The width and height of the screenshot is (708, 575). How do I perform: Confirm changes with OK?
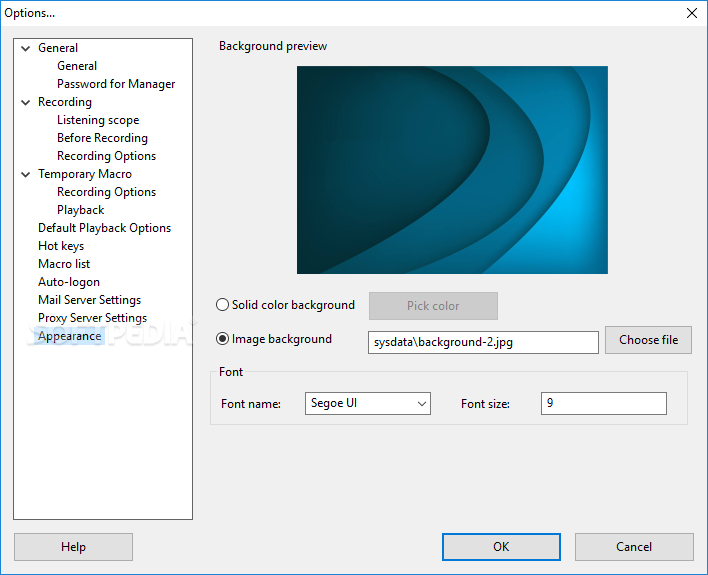501,547
